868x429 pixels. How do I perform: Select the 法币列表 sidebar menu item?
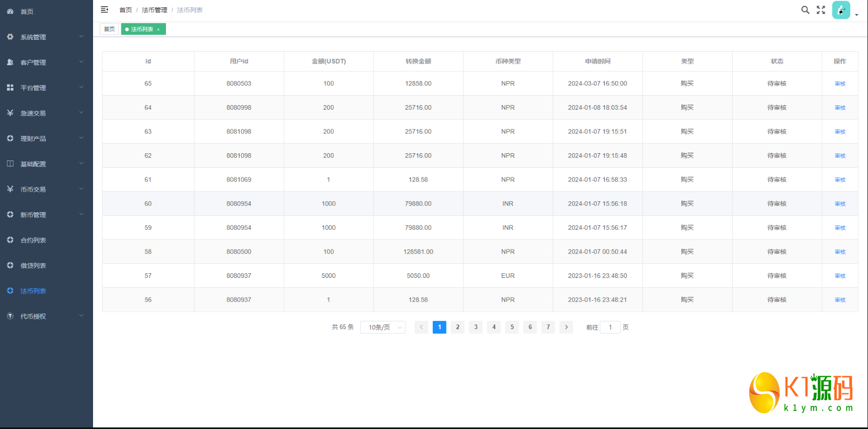(47, 291)
